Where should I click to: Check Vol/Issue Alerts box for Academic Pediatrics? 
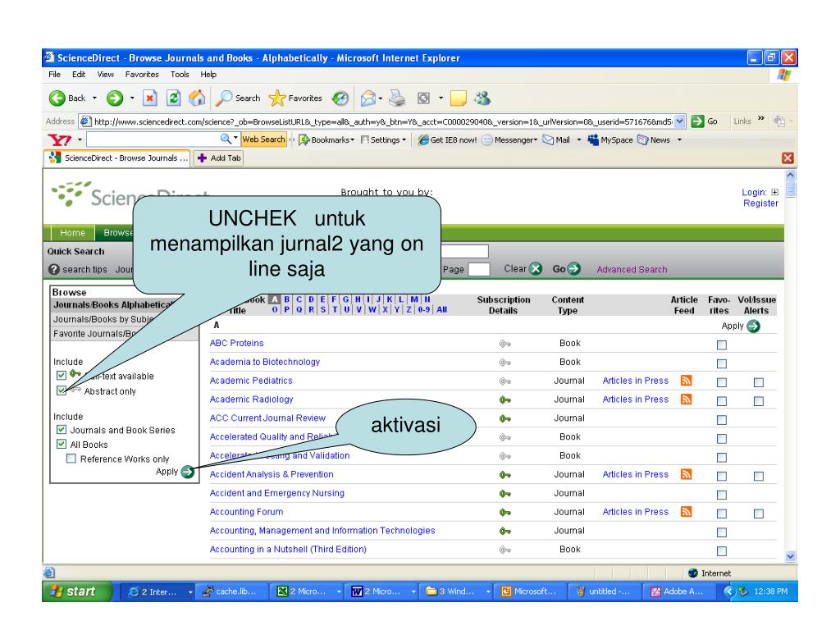click(759, 382)
